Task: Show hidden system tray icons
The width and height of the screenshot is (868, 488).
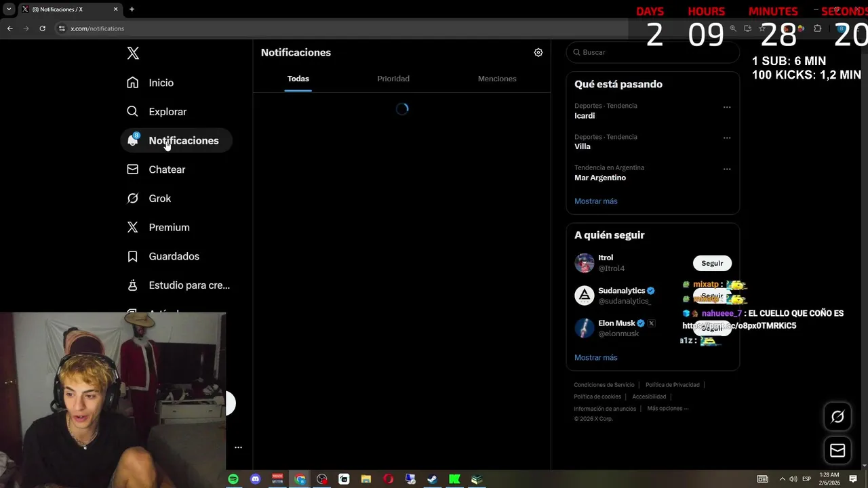Action: coord(782,479)
